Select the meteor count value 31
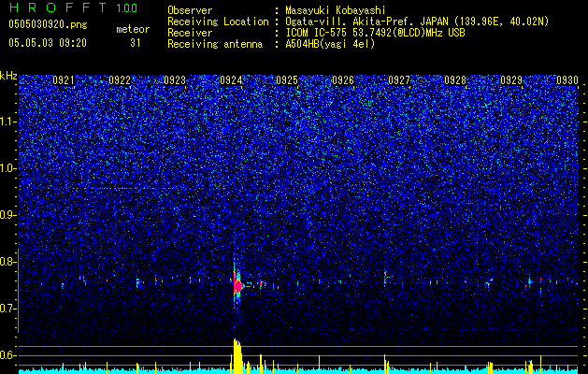The width and height of the screenshot is (588, 374). [136, 43]
